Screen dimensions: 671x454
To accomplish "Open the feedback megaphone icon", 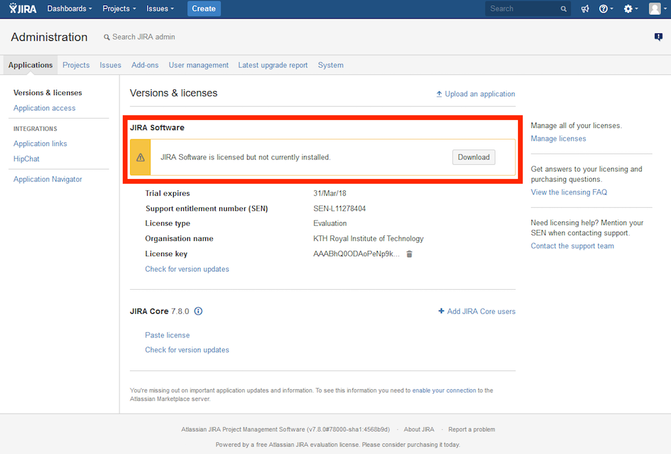I will [x=586, y=9].
